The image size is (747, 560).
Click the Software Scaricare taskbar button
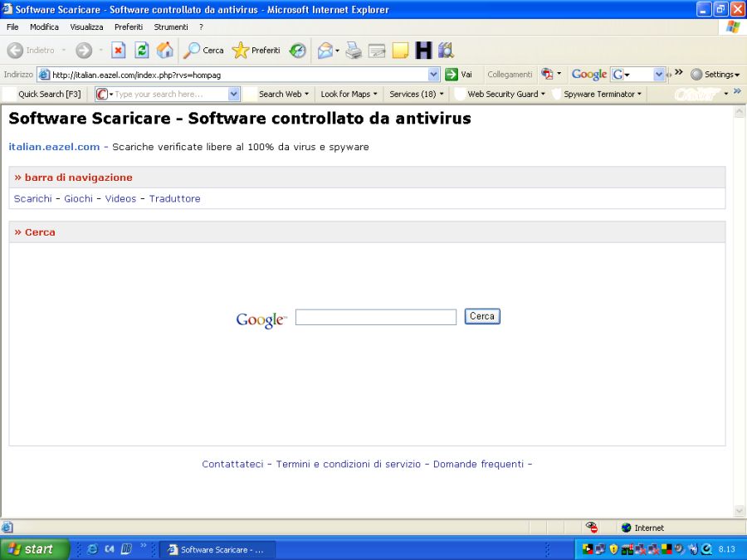click(217, 549)
